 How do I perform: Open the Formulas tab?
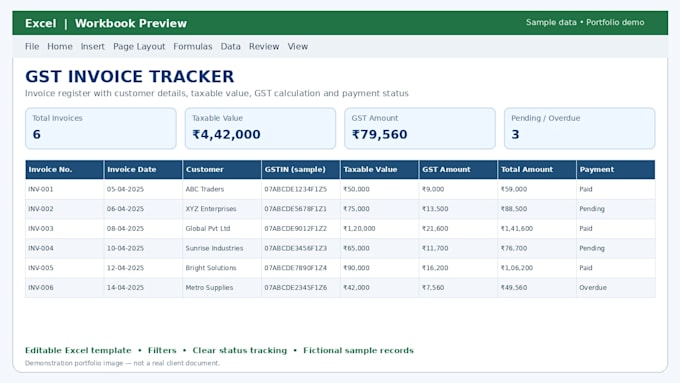(193, 46)
